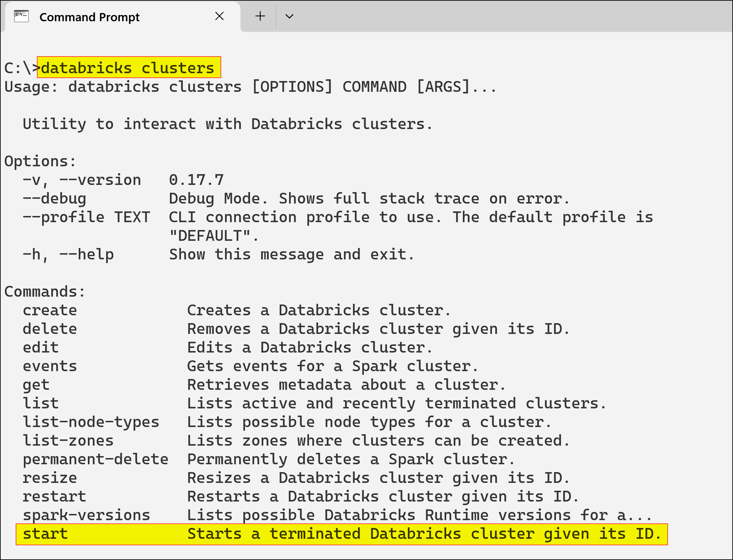
Task: Click the restart command entry
Action: point(54,497)
